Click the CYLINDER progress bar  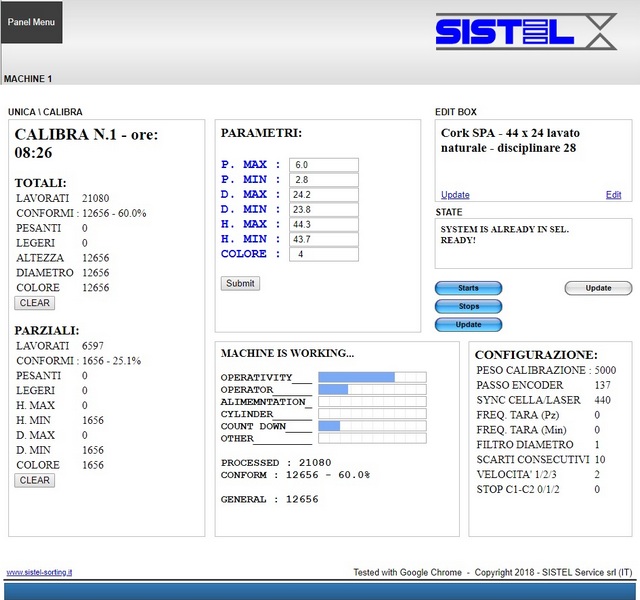[x=372, y=414]
